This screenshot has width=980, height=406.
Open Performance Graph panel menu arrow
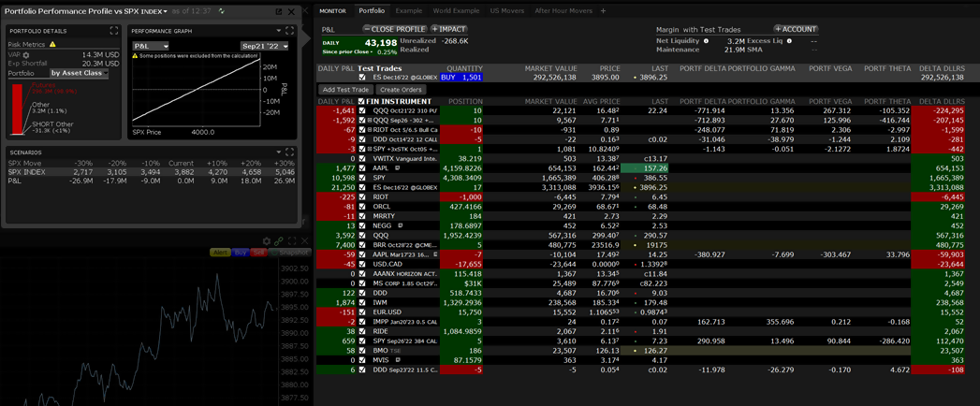coord(279,31)
